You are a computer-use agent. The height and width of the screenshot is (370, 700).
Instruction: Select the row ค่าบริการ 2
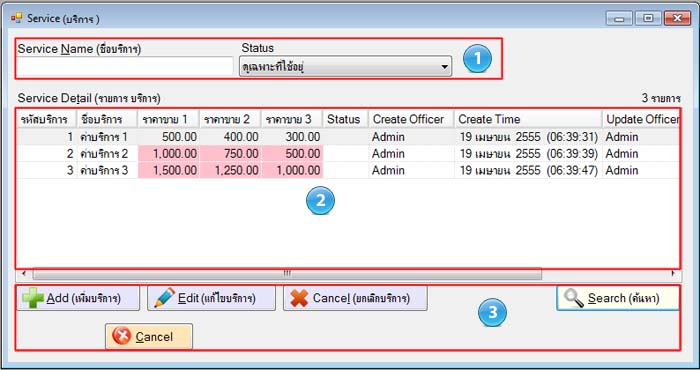349,154
